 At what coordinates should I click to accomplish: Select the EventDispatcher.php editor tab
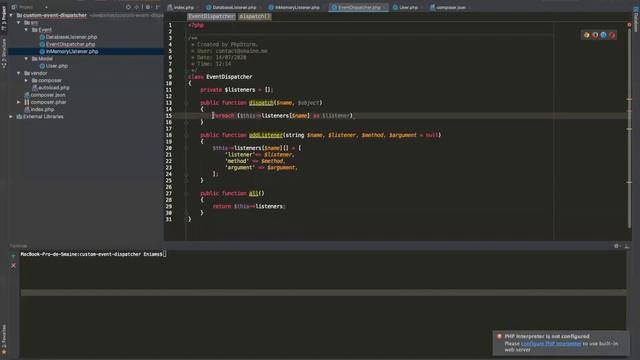point(358,7)
